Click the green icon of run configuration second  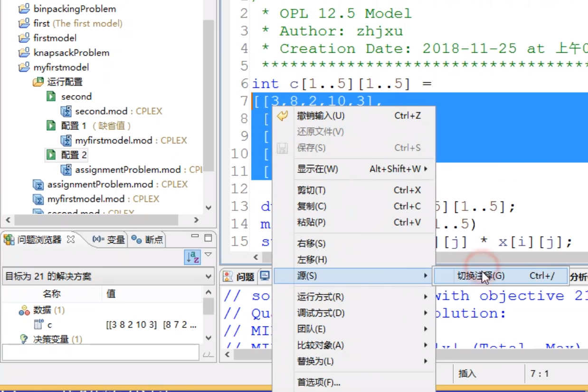51,96
